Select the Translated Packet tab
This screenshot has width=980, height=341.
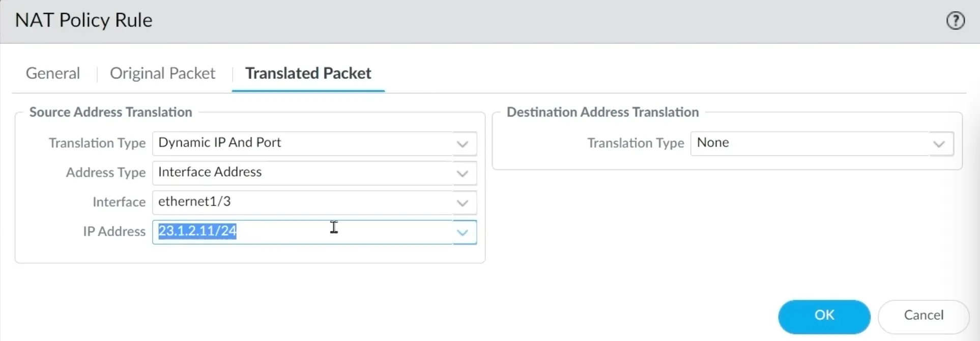pyautogui.click(x=307, y=73)
